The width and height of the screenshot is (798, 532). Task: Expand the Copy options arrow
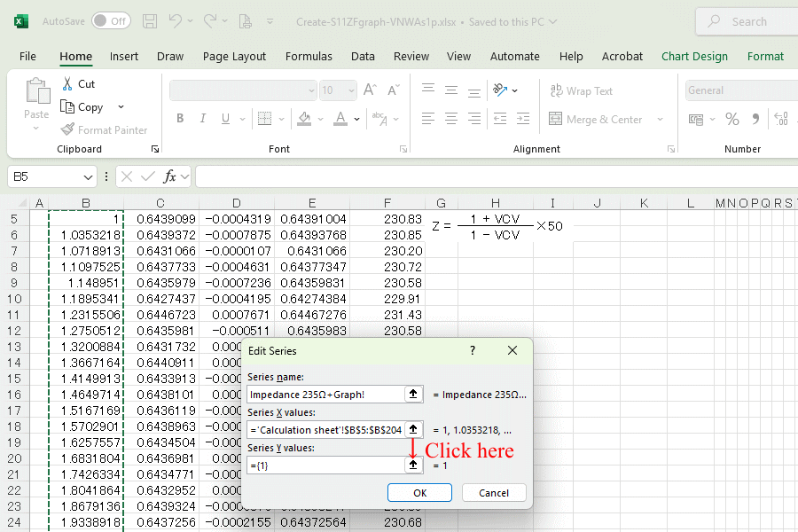click(x=121, y=107)
